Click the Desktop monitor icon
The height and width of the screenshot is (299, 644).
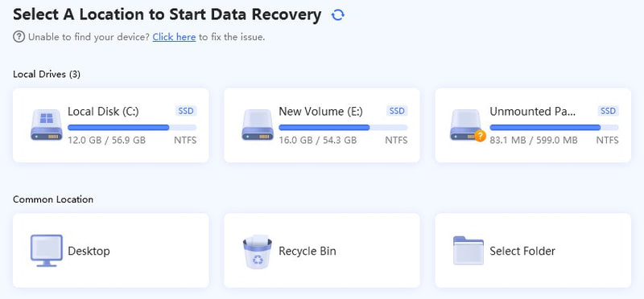click(47, 251)
